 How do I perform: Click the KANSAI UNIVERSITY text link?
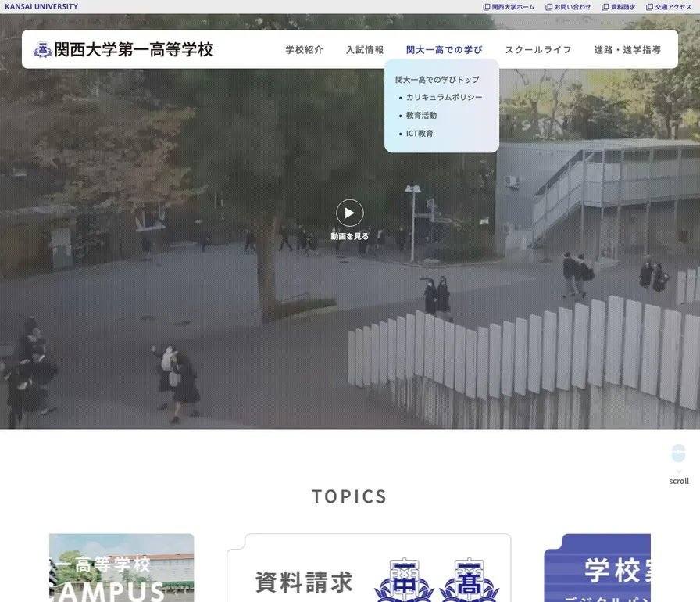pyautogui.click(x=41, y=7)
